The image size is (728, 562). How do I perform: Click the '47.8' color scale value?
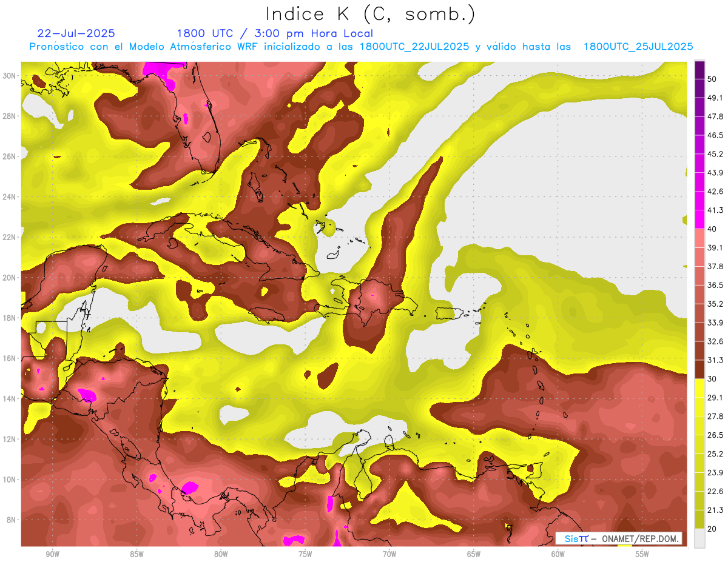pos(715,116)
